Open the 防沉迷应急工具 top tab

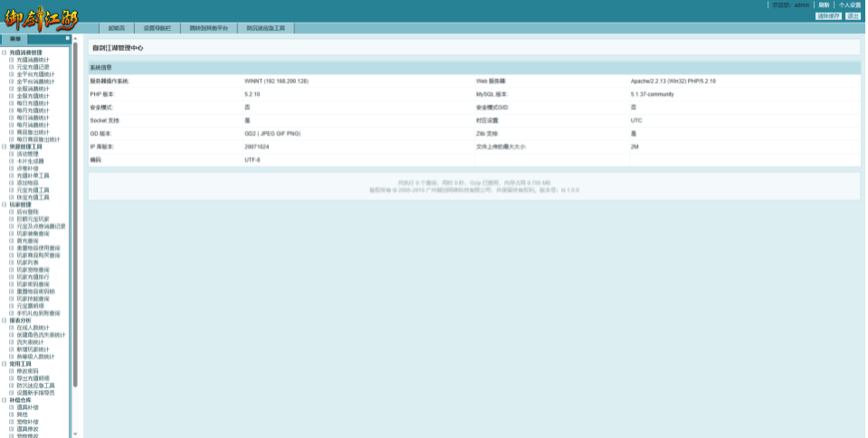coord(266,28)
